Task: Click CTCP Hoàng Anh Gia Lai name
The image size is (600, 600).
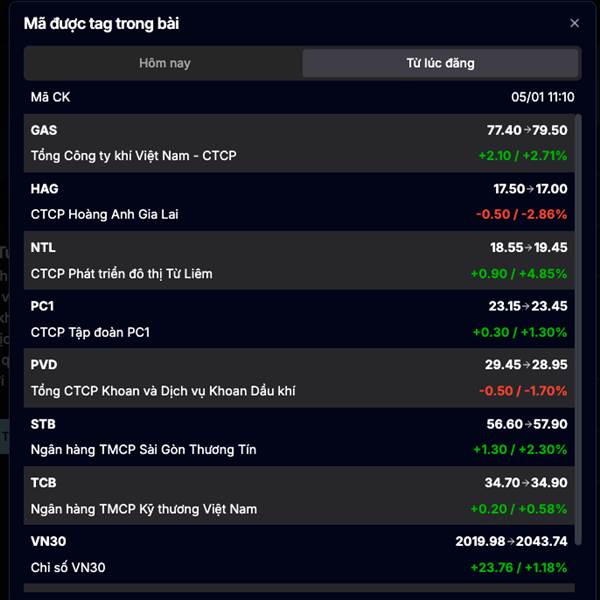Action: click(104, 214)
